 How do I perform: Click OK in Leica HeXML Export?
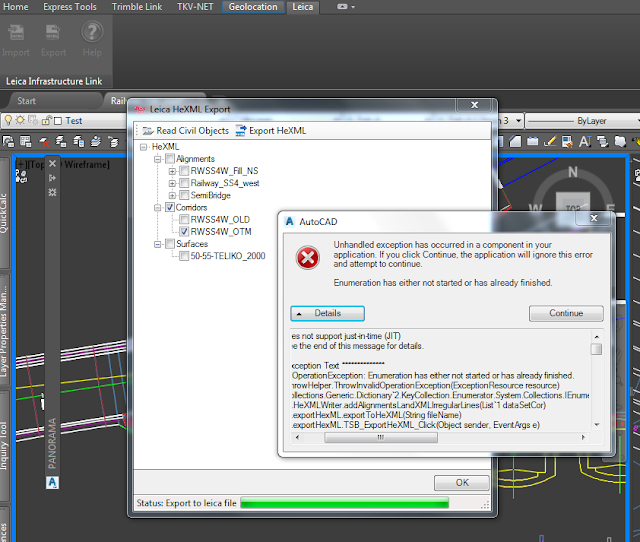pos(462,483)
